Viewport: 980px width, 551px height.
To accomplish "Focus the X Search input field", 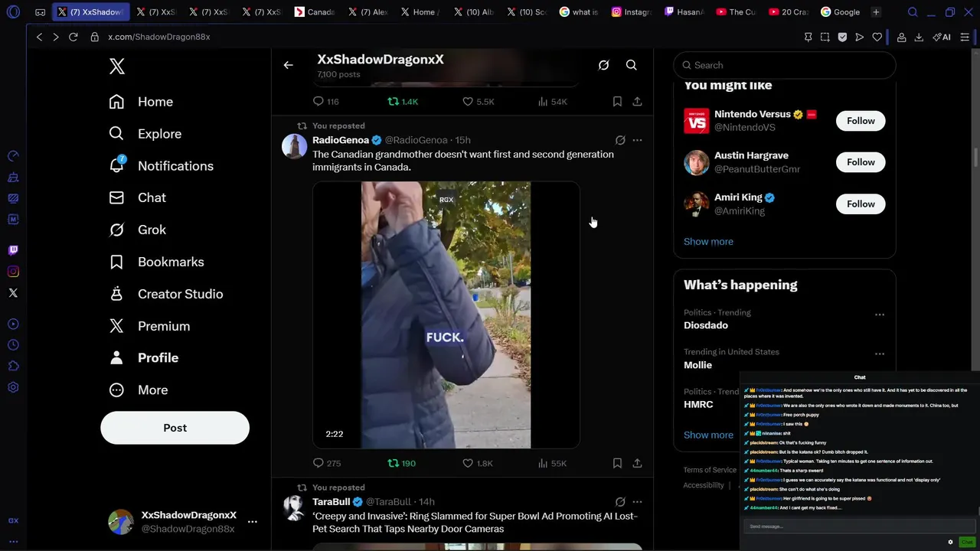I will tap(785, 65).
